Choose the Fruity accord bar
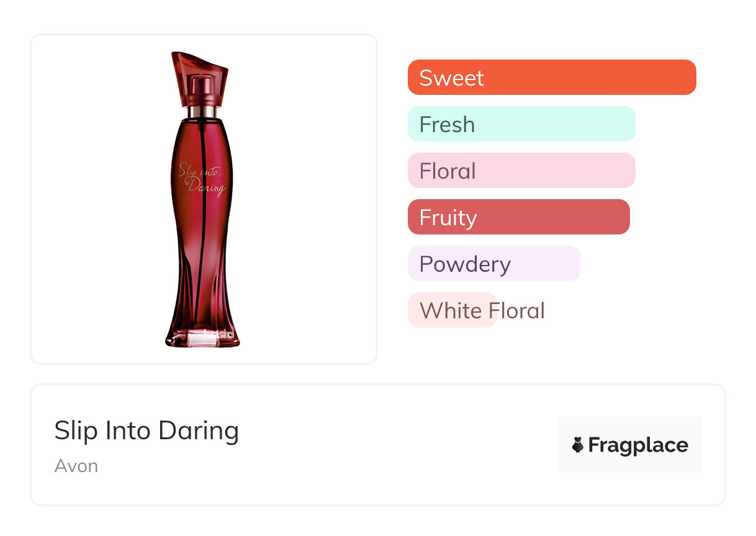The width and height of the screenshot is (756, 536). [x=518, y=217]
